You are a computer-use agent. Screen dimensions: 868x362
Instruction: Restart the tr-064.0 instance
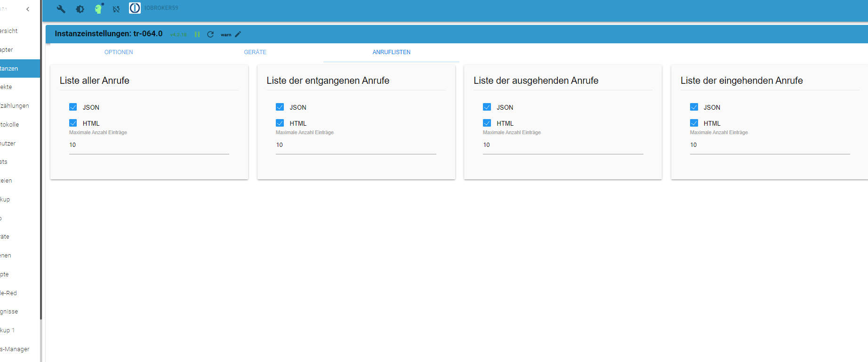click(210, 34)
